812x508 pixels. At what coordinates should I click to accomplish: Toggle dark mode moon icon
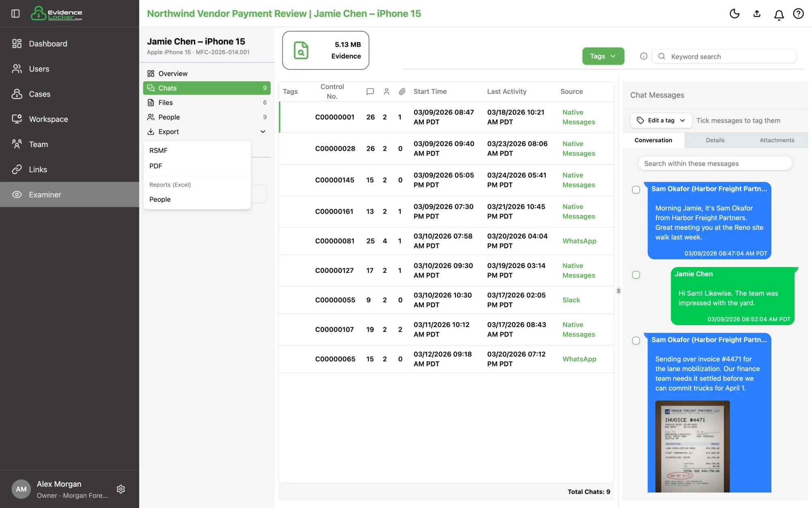point(734,14)
